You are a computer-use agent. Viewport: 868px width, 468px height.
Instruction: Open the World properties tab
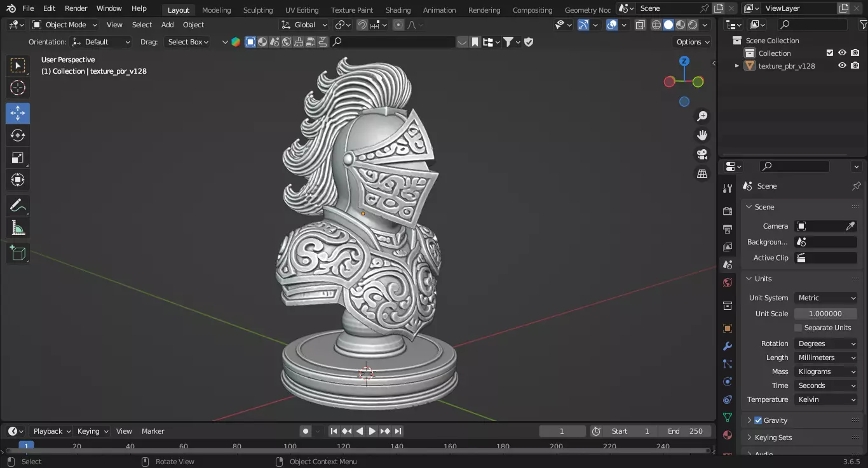[x=728, y=283]
